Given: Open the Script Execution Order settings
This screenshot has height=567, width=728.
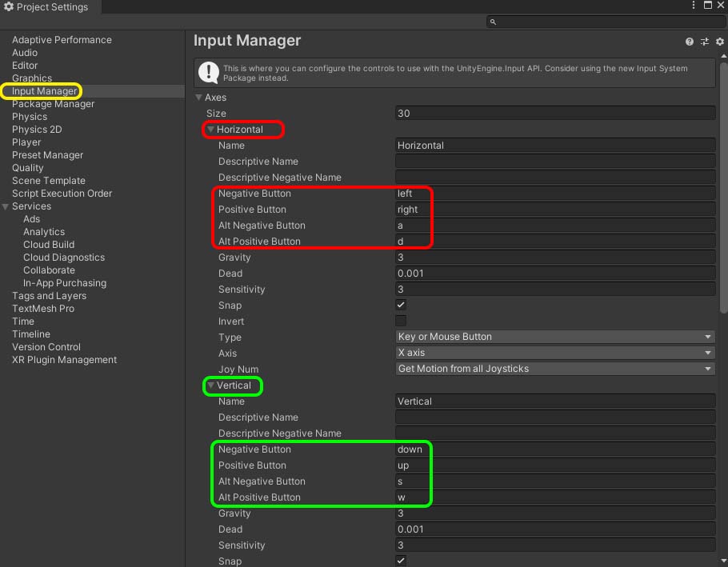Looking at the screenshot, I should tap(62, 194).
